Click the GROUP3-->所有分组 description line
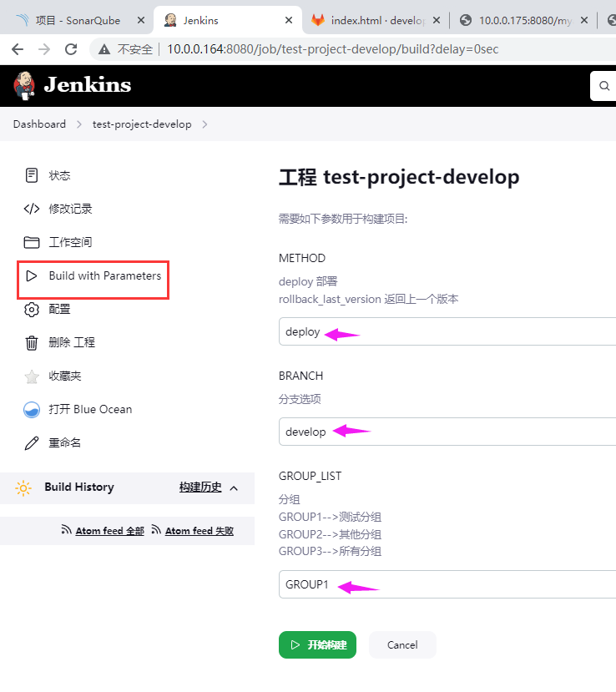The image size is (616, 692). pyautogui.click(x=330, y=551)
